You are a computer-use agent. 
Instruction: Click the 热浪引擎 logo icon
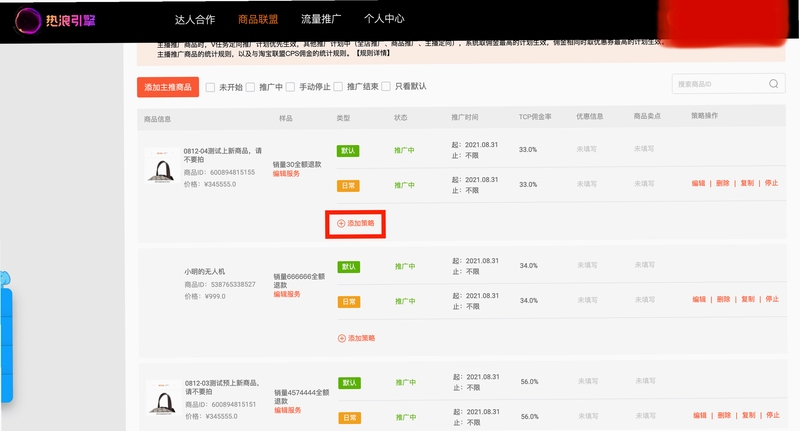(x=28, y=21)
